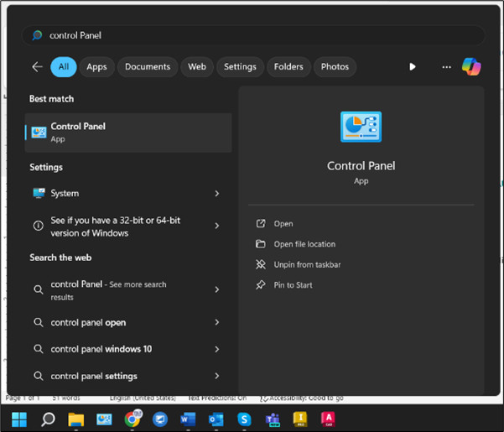Click the System settings monitor icon
The width and height of the screenshot is (504, 432).
(39, 193)
